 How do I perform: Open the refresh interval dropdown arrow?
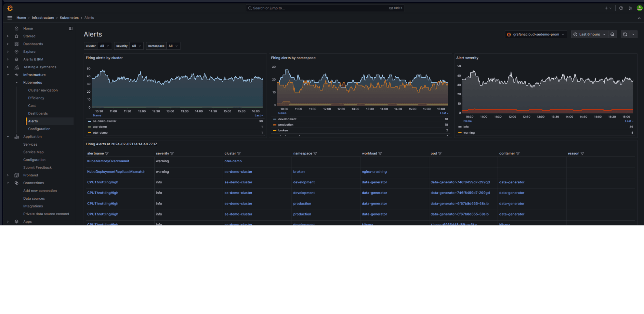point(634,34)
